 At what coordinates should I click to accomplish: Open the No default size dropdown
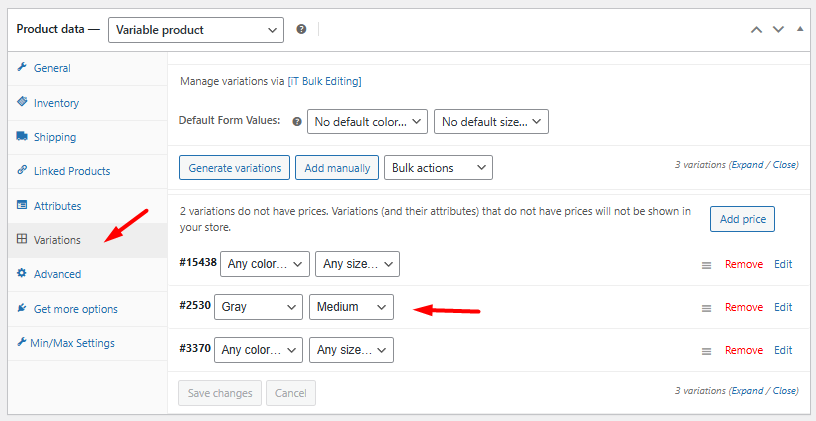pos(491,121)
